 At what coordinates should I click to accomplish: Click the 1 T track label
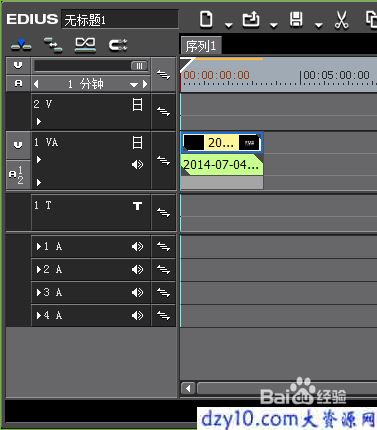click(42, 205)
